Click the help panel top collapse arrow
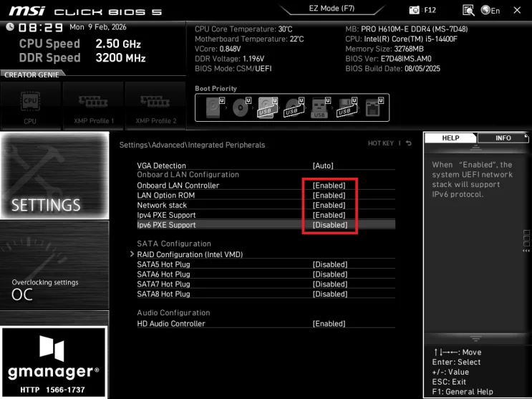This screenshot has height=399, width=532. coord(475,147)
